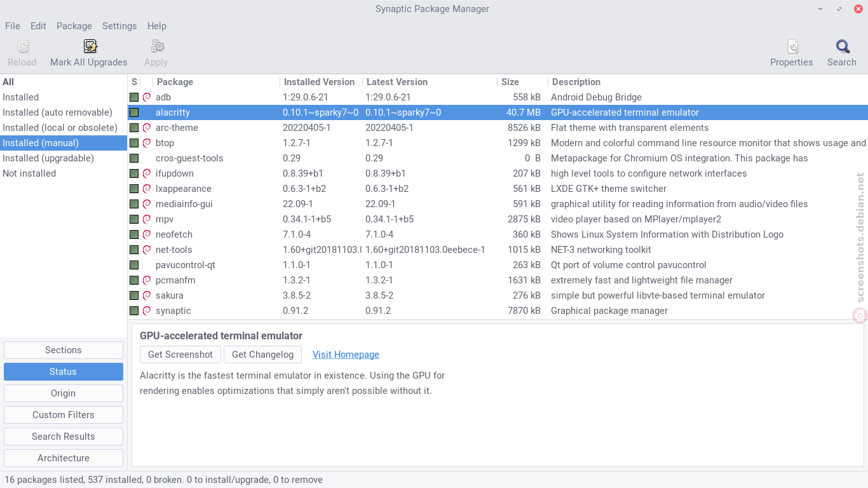Open the Package menu
The width and height of the screenshot is (868, 488).
pyautogui.click(x=74, y=26)
